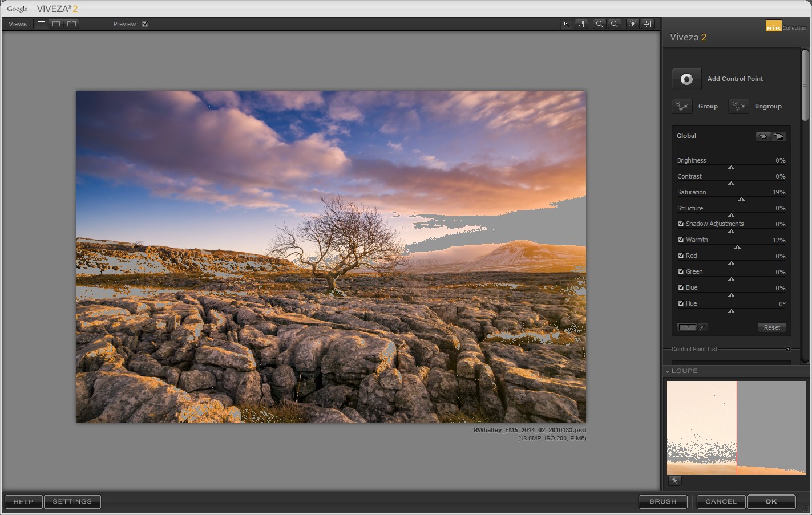Select the arrow pointer tool

pyautogui.click(x=566, y=24)
